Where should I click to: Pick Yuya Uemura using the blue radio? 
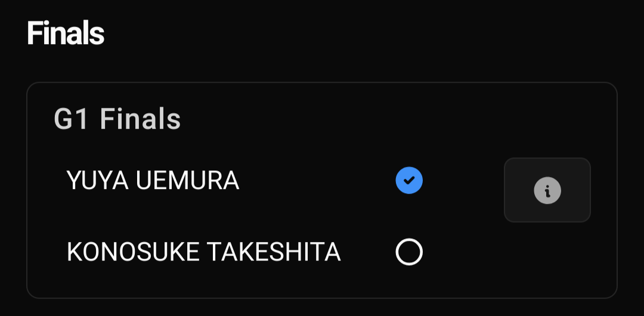409,181
